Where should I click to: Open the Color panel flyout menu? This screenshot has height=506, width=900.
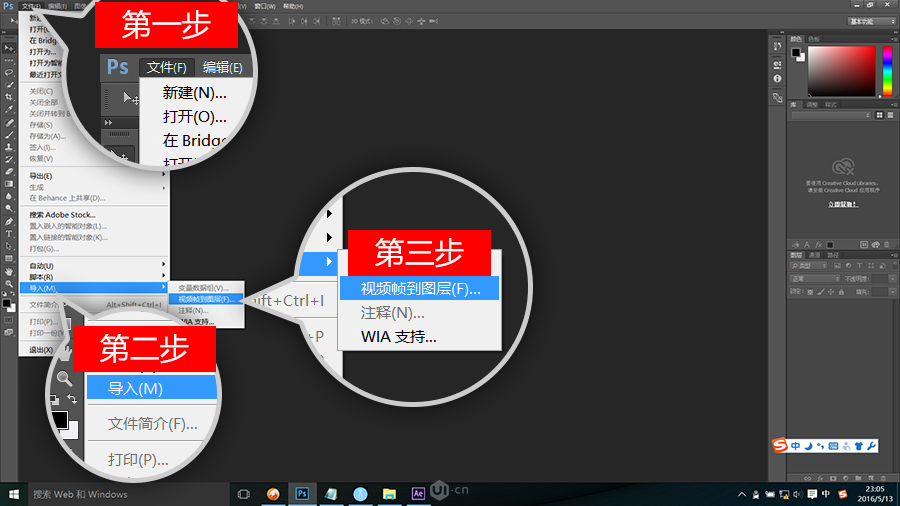click(x=894, y=39)
